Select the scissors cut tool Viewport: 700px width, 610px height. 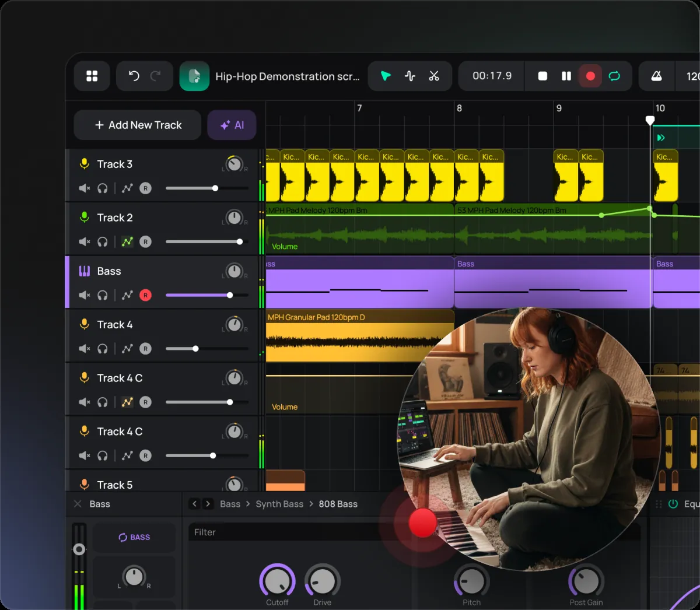434,76
